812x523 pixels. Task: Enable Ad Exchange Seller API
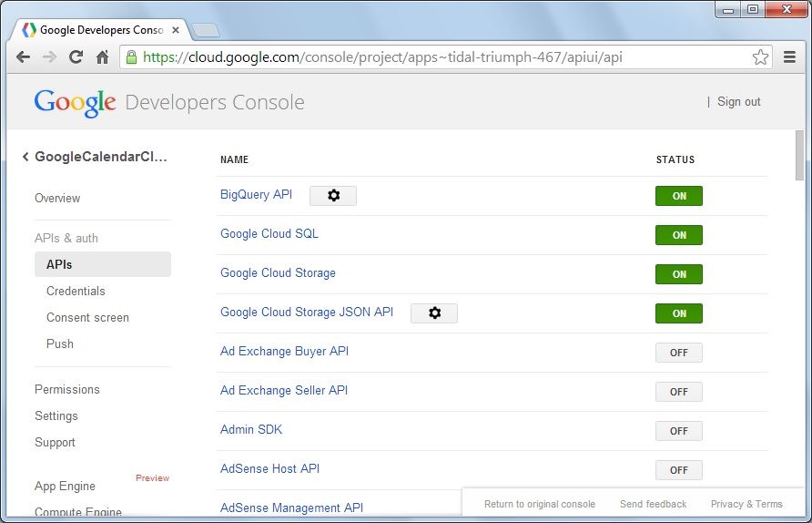click(678, 392)
